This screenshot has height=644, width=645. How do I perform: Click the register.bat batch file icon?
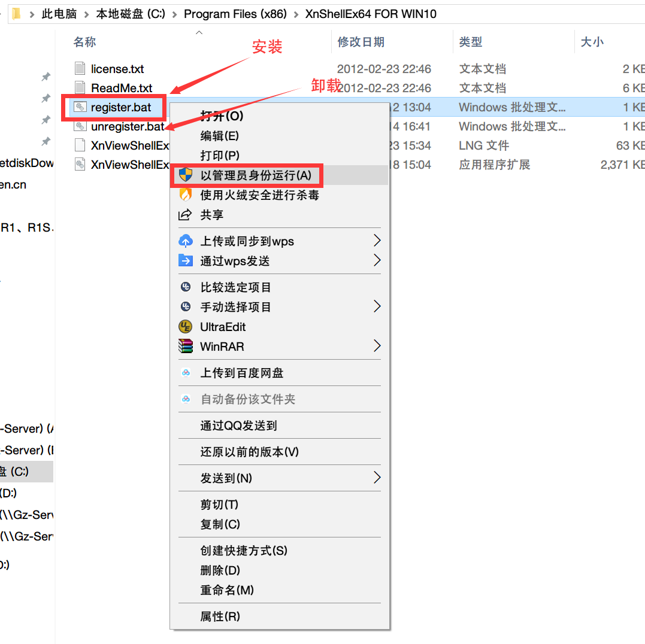(x=80, y=107)
